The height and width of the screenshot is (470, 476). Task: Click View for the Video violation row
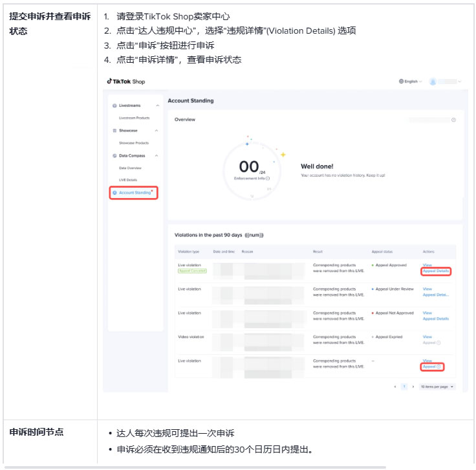(427, 337)
